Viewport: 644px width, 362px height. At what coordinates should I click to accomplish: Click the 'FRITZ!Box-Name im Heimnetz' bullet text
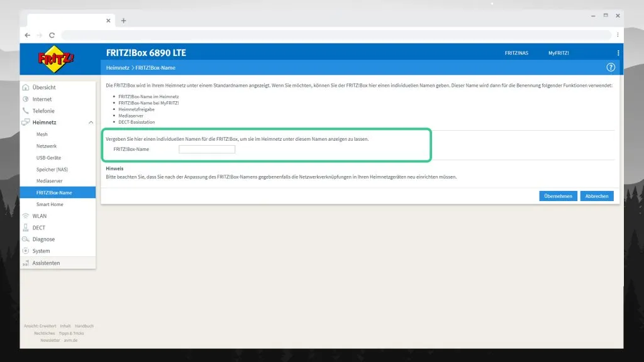148,97
